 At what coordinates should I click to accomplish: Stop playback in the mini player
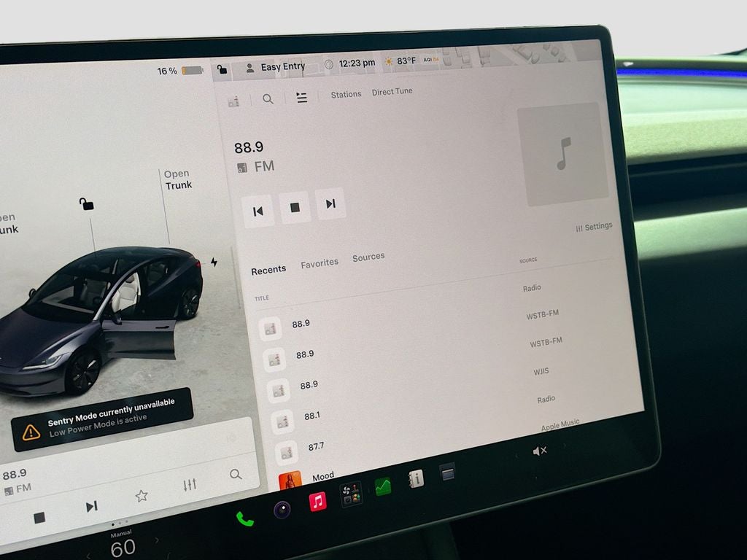[x=39, y=518]
